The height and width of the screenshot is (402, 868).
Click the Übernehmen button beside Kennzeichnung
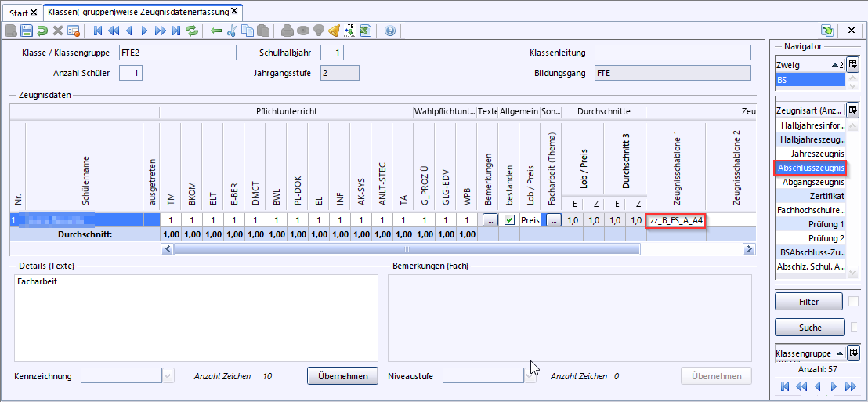[x=342, y=376]
